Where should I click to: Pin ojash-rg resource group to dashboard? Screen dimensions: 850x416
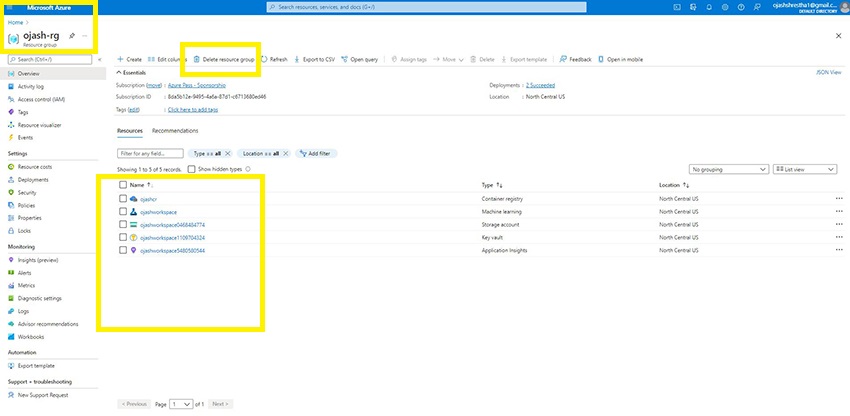(x=72, y=36)
